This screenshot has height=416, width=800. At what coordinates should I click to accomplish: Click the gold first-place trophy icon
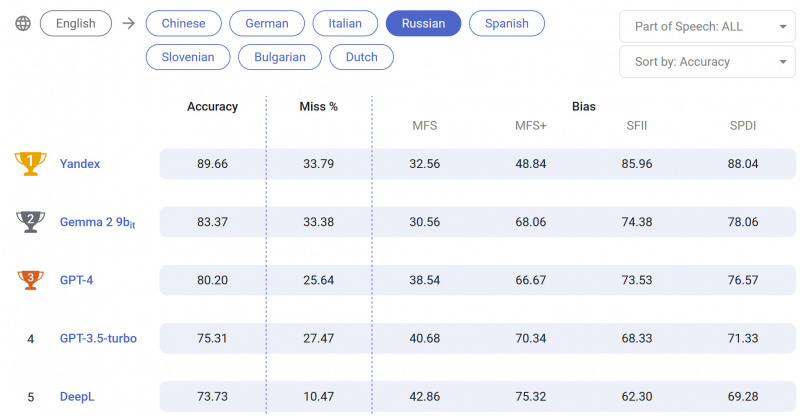(x=30, y=164)
